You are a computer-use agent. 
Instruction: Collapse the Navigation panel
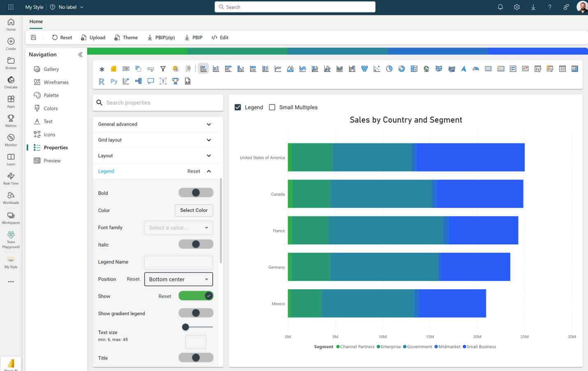[80, 54]
